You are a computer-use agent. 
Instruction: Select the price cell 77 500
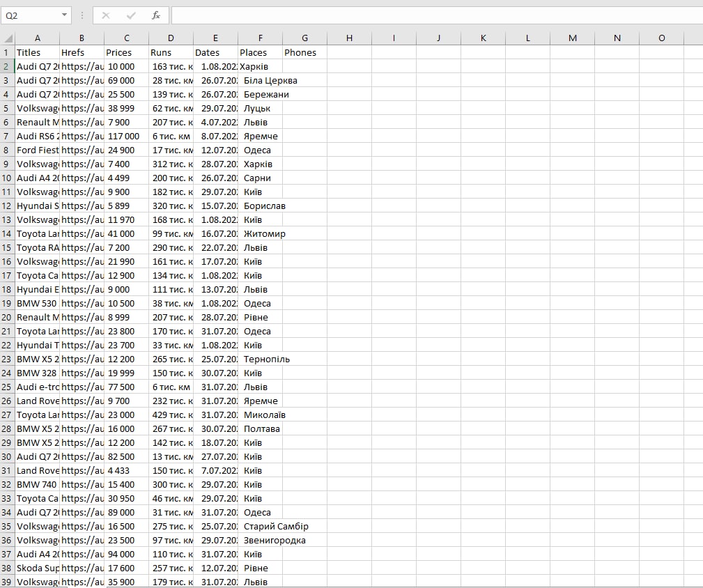(x=126, y=387)
